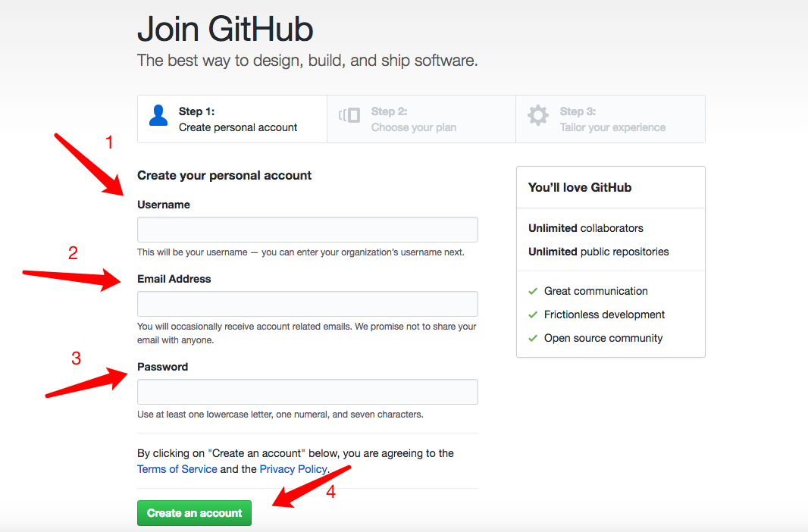This screenshot has width=808, height=532.
Task: Click the Unlimited public repositories text
Action: pos(599,252)
